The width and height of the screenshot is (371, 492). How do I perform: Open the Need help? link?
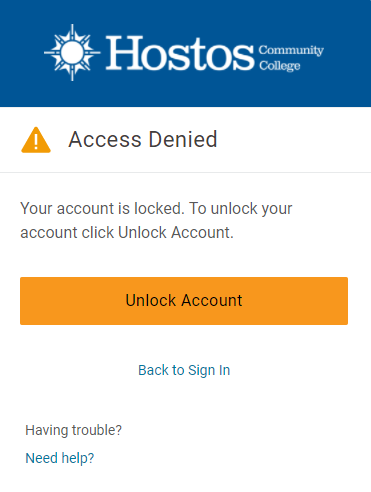pyautogui.click(x=60, y=458)
